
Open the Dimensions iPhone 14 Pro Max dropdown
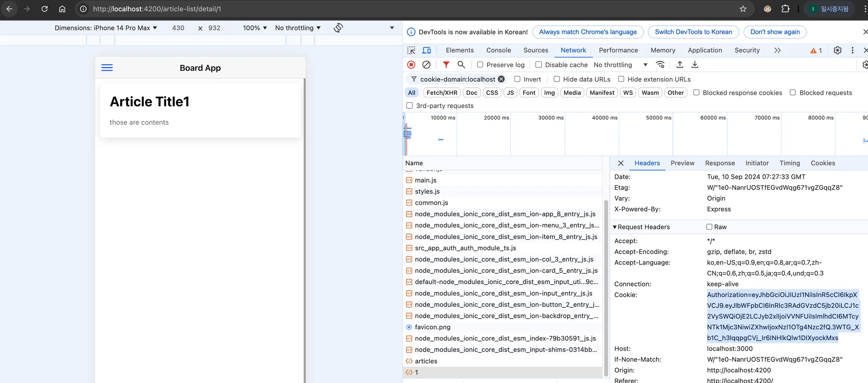(x=106, y=28)
